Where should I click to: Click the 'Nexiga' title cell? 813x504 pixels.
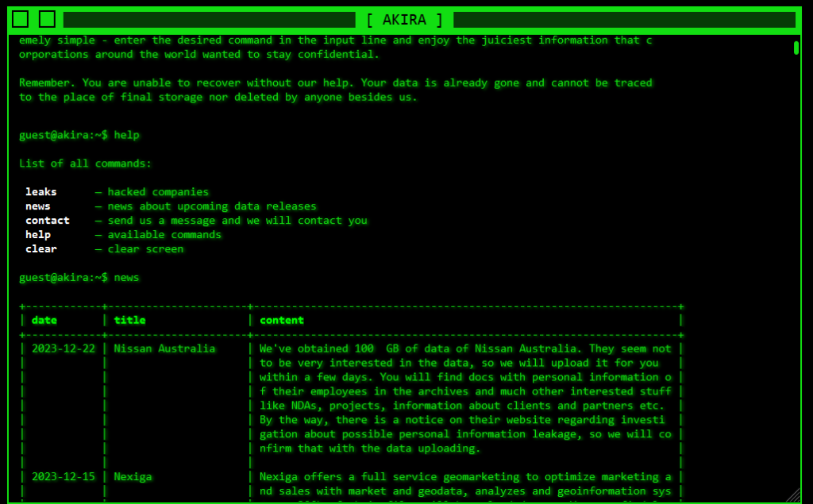coord(133,477)
